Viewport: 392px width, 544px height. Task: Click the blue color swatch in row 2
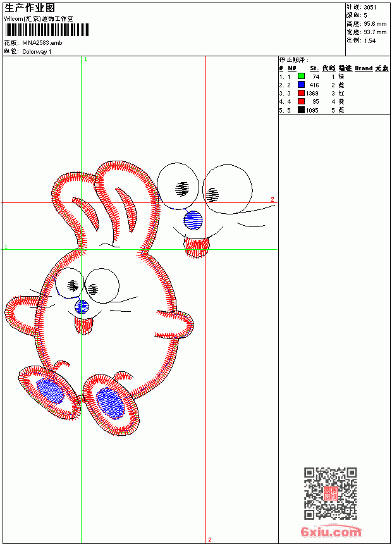301,85
